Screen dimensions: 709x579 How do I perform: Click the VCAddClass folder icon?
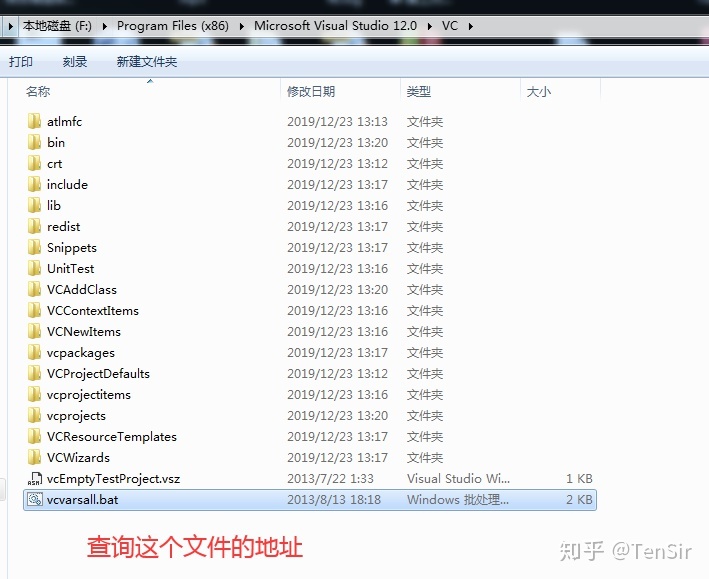click(x=34, y=290)
